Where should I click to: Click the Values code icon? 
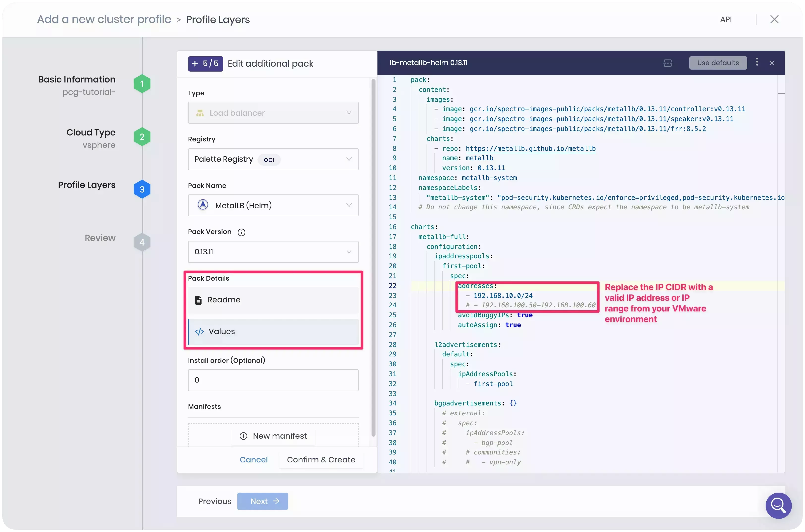(199, 331)
